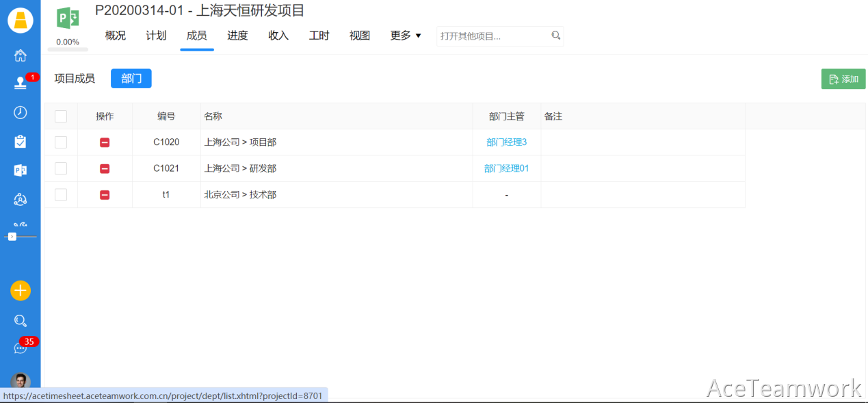Open the approval stamp icon with badge
The width and height of the screenshot is (868, 403).
point(21,83)
